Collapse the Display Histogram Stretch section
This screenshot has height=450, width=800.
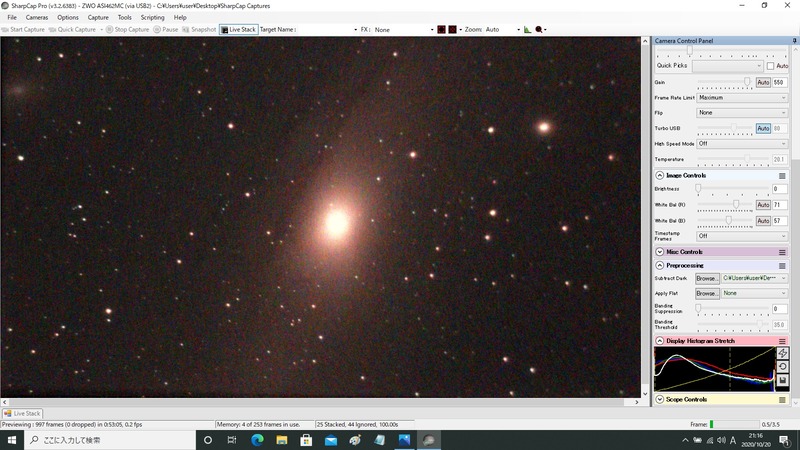659,341
